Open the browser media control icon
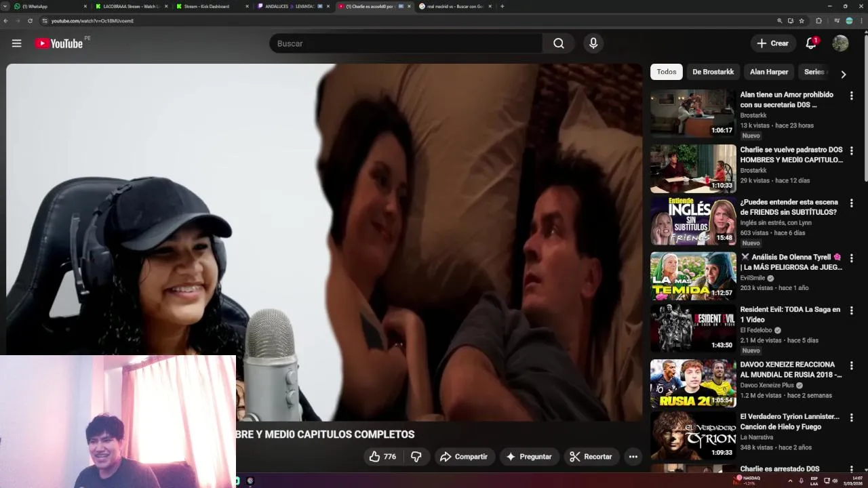Image resolution: width=868 pixels, height=488 pixels. click(x=837, y=21)
